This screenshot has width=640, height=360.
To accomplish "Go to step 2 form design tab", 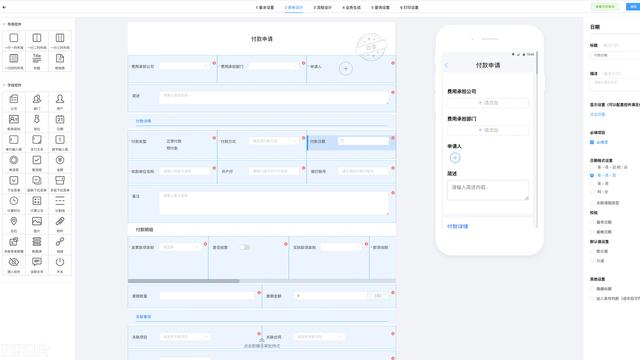I will pos(293,7).
